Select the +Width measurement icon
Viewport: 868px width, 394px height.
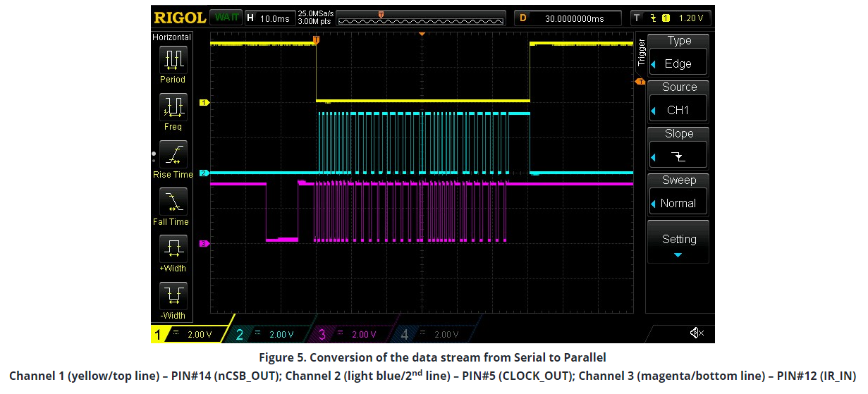point(173,249)
